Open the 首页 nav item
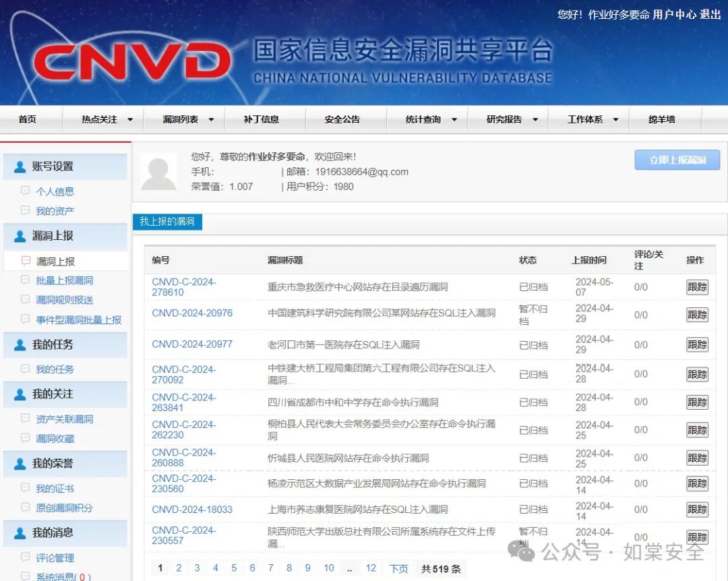The width and height of the screenshot is (728, 581). click(28, 120)
